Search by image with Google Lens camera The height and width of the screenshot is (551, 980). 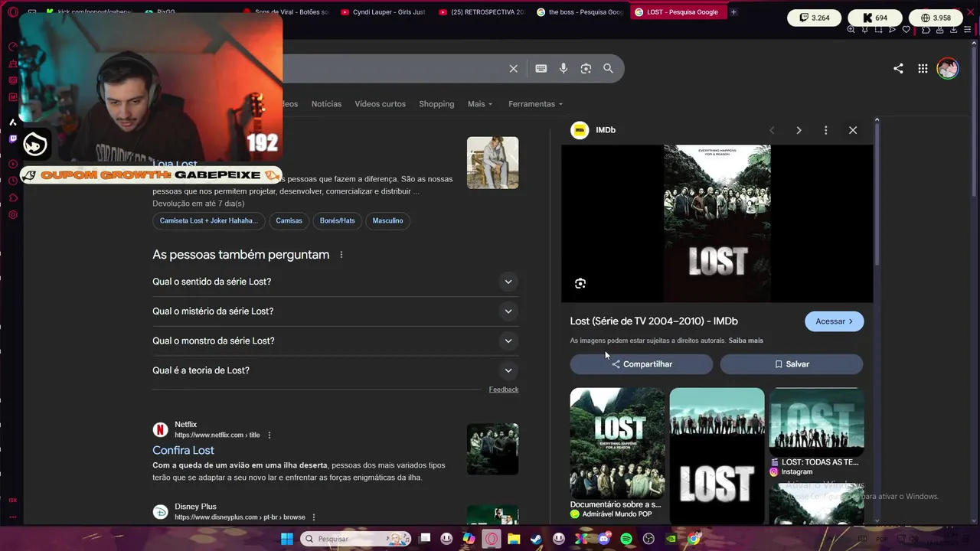[x=586, y=68]
